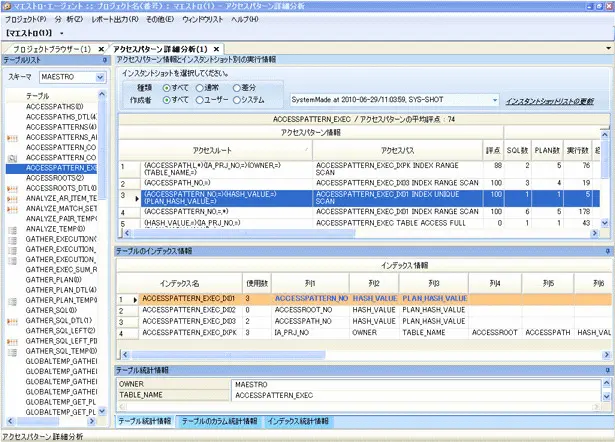This screenshot has height=442, width=615.
Task: Click the 使用数 column header
Action: pos(257,283)
